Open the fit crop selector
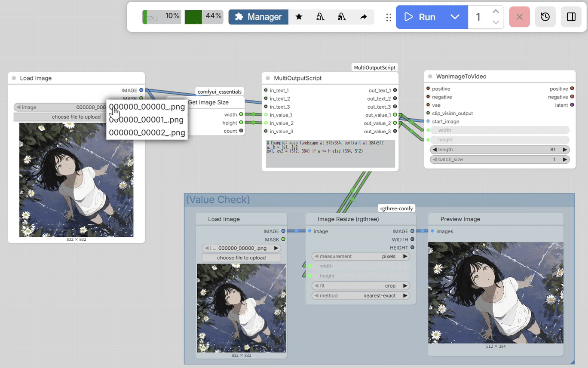 click(361, 285)
